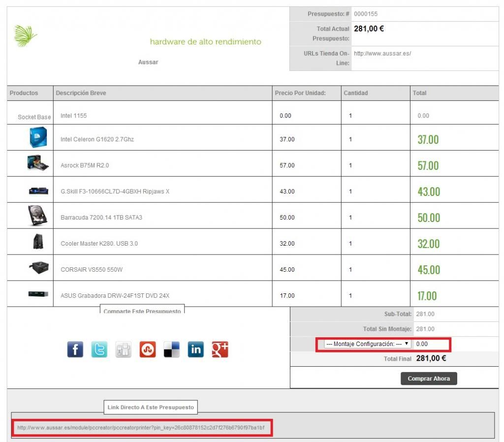The image size is (504, 442).
Task: Click the green 50.00 total
Action: tap(429, 218)
